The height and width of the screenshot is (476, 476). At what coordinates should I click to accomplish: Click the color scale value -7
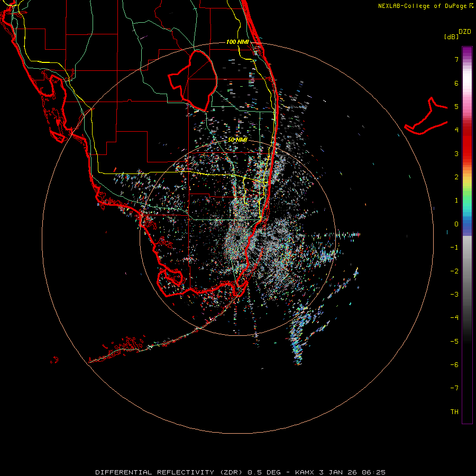[x=454, y=388]
